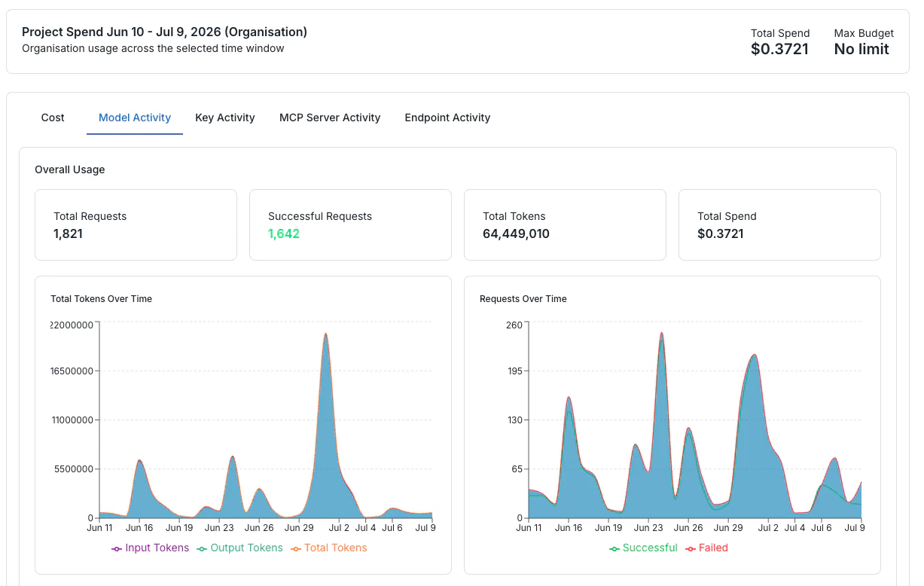Click the organisation usage subtitle text

[153, 48]
